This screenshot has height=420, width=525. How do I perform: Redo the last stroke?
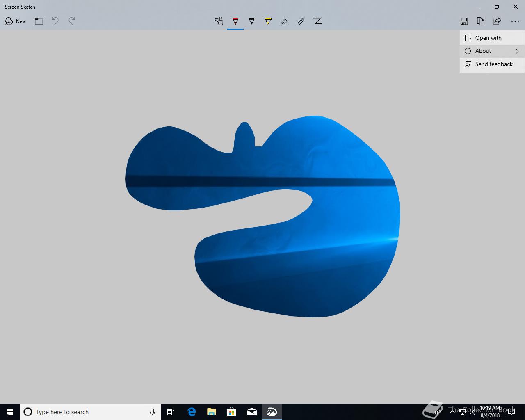click(72, 21)
